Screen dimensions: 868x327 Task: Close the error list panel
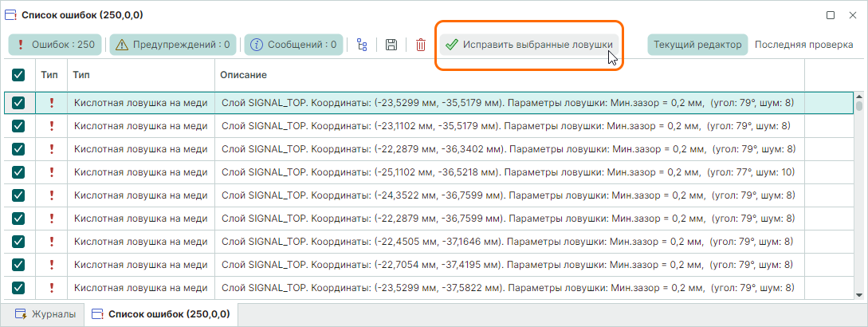point(853,15)
